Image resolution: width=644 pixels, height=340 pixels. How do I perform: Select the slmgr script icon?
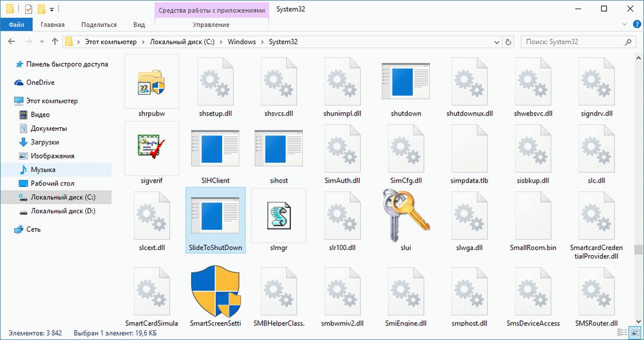click(279, 215)
